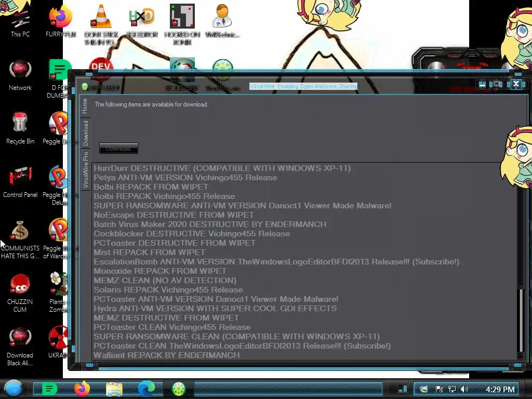Image resolution: width=532 pixels, height=399 pixels.
Task: Select Bolbi REPACK FROM WIPET entry
Action: pos(151,187)
